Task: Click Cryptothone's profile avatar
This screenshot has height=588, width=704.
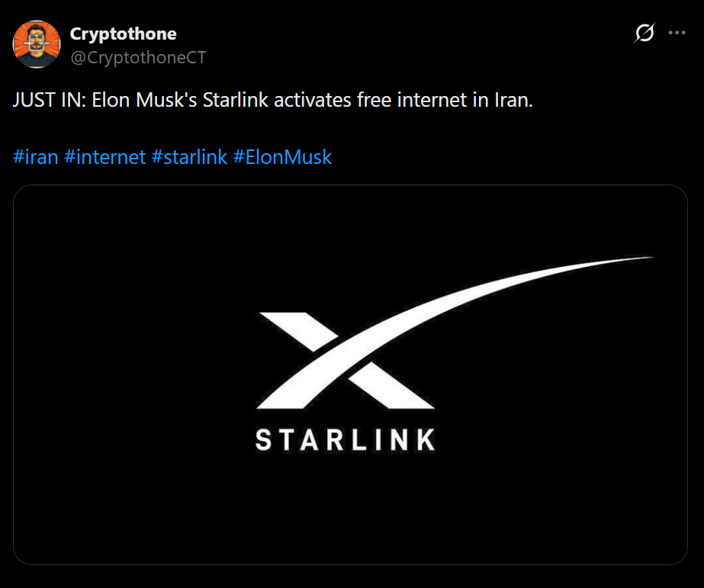Action: pos(36,45)
